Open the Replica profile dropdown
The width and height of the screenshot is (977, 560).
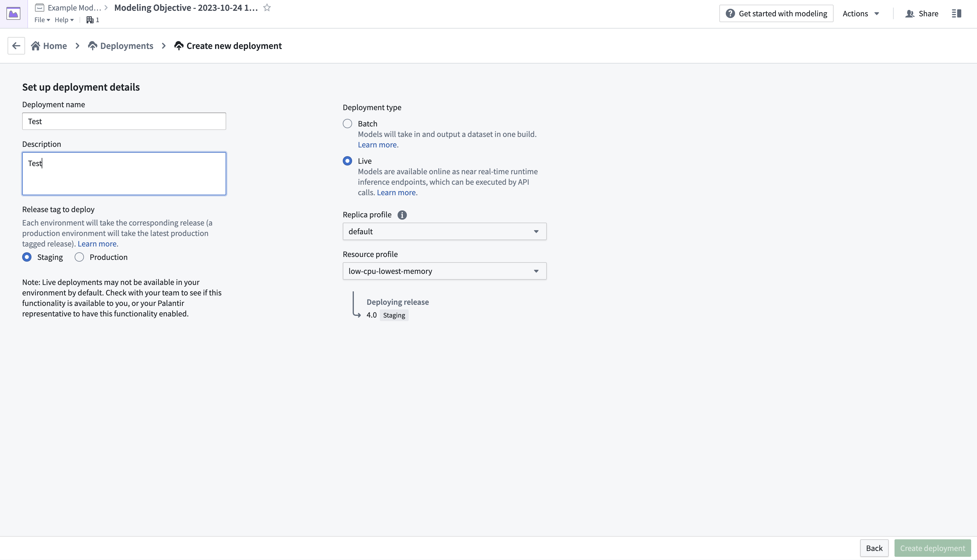click(x=444, y=232)
